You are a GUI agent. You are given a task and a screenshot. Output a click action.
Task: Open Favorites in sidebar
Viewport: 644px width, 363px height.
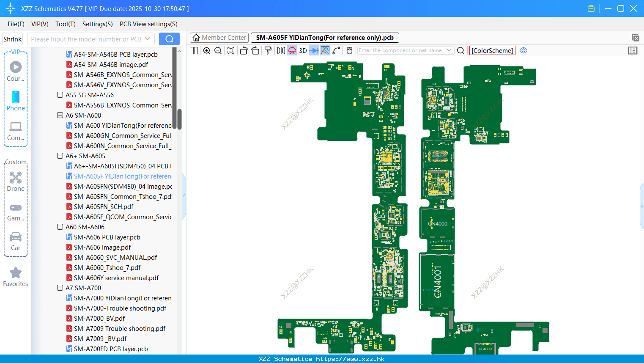coord(16,277)
